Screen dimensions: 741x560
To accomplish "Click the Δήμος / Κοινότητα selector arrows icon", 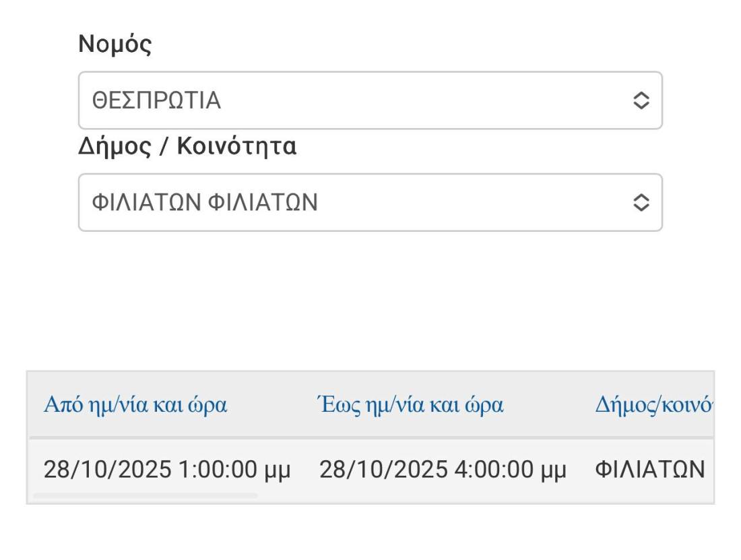I will click(641, 203).
